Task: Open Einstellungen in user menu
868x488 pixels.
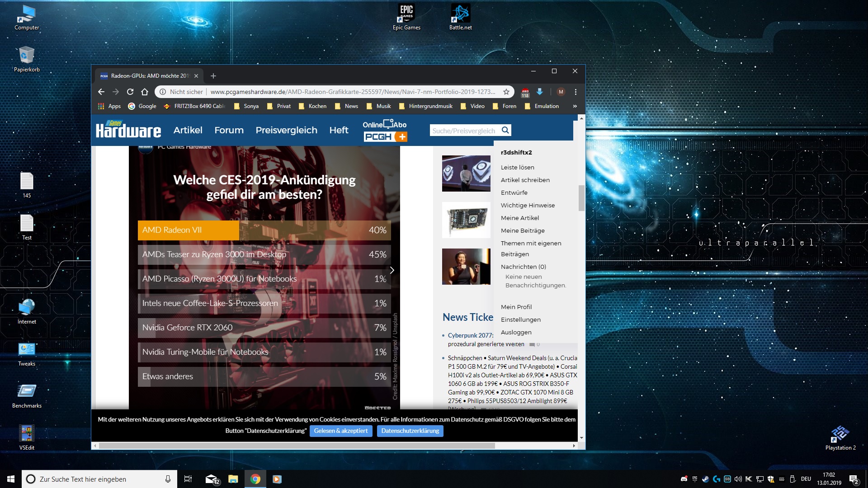Action: 521,319
